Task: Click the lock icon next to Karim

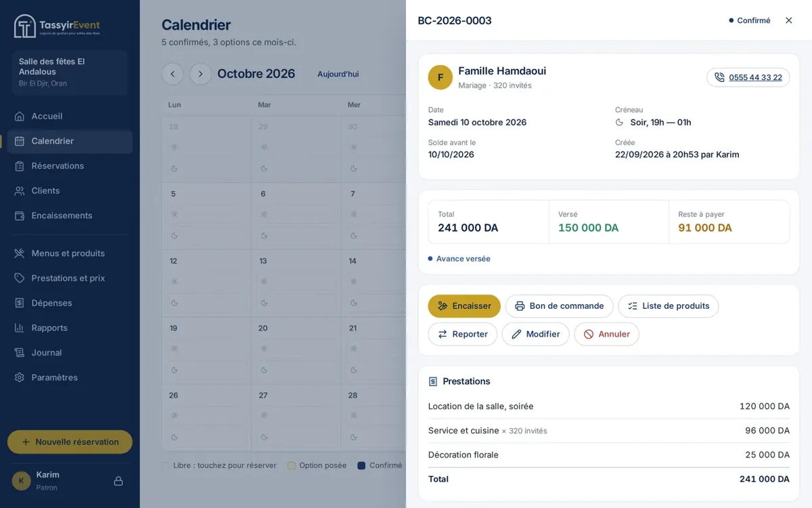Action: click(x=118, y=481)
